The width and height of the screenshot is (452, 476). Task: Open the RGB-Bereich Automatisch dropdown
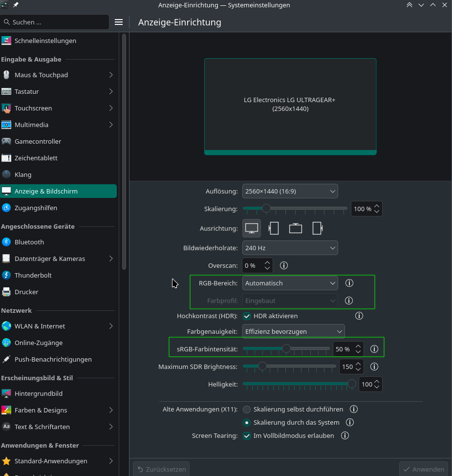point(290,283)
